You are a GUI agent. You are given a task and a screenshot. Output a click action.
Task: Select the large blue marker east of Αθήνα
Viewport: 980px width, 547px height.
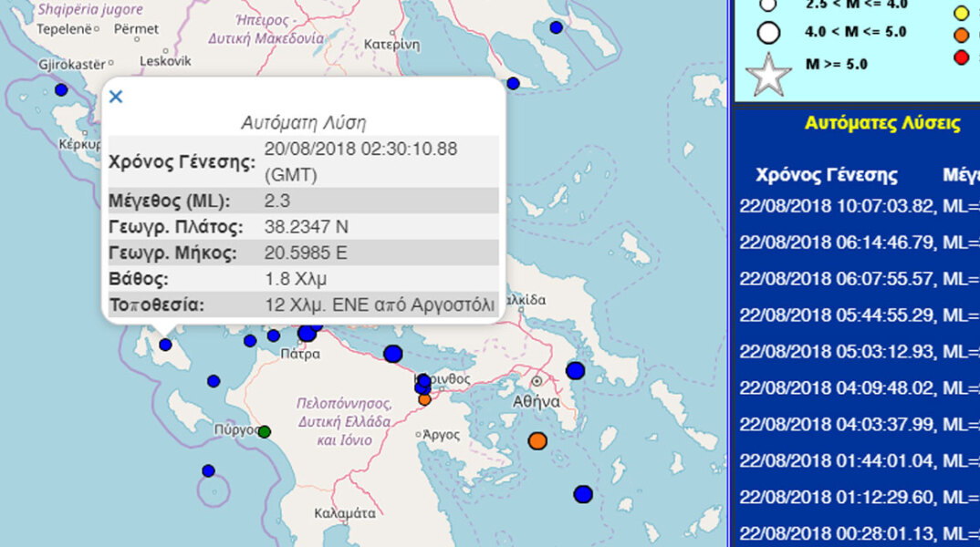point(575,370)
